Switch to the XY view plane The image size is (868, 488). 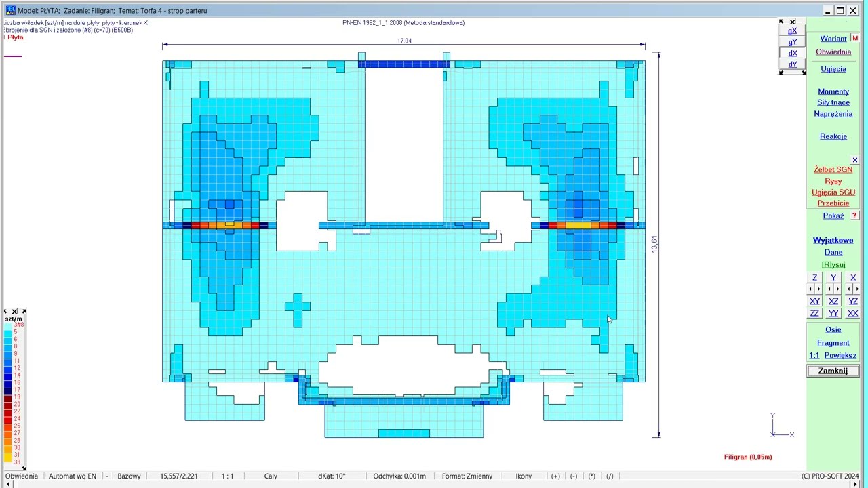point(814,301)
